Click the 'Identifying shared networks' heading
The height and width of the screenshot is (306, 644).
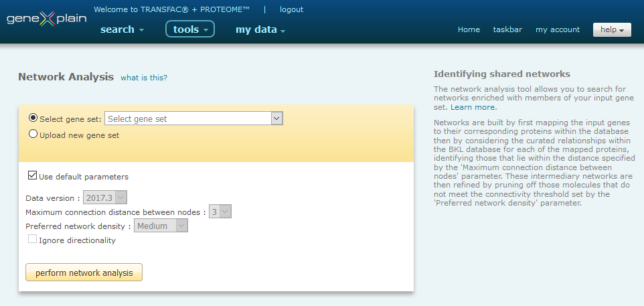[502, 74]
